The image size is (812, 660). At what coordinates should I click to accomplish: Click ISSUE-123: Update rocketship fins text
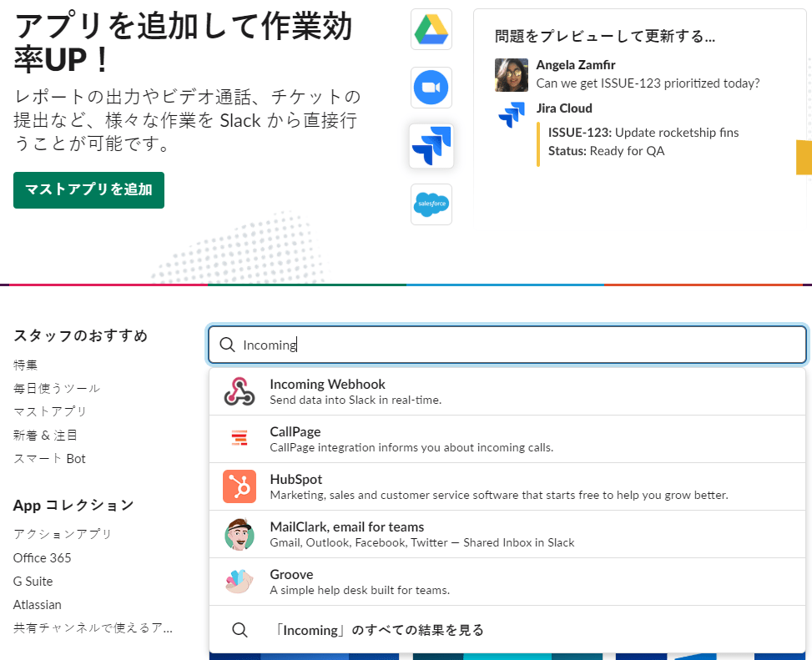(643, 133)
